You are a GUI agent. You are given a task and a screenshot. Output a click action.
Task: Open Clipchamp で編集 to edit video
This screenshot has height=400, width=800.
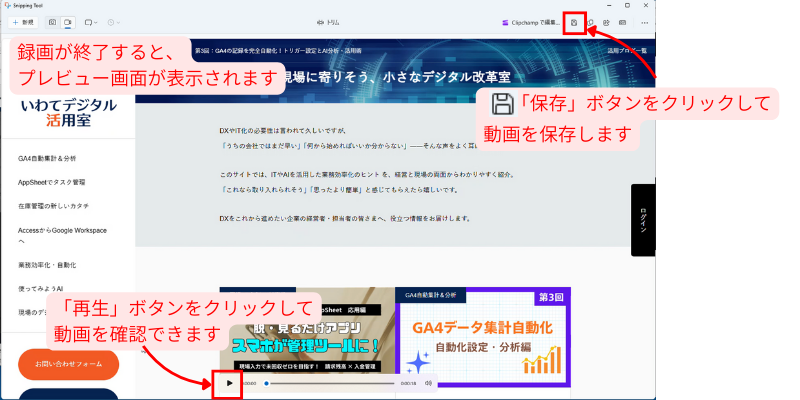[530, 22]
